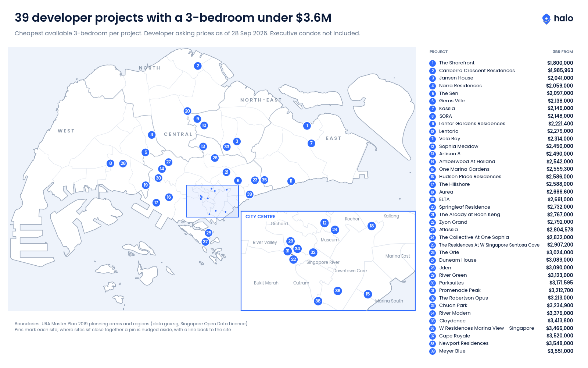
Task: Select pin 15 in the City Centre inset
Action: pyautogui.click(x=367, y=294)
